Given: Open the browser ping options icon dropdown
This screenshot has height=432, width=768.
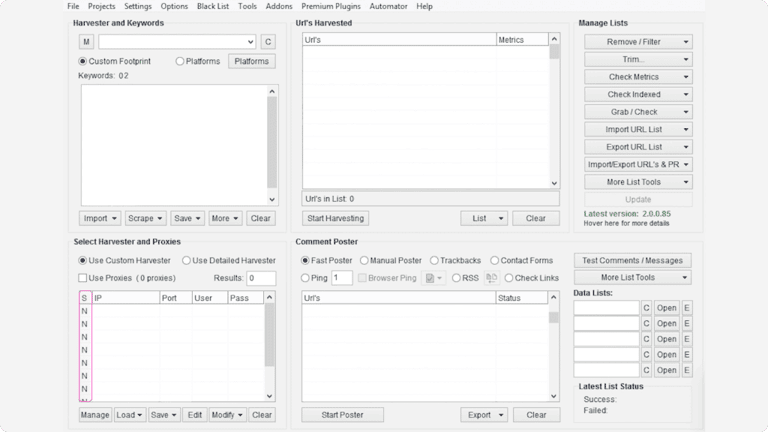Looking at the screenshot, I should click(x=434, y=278).
